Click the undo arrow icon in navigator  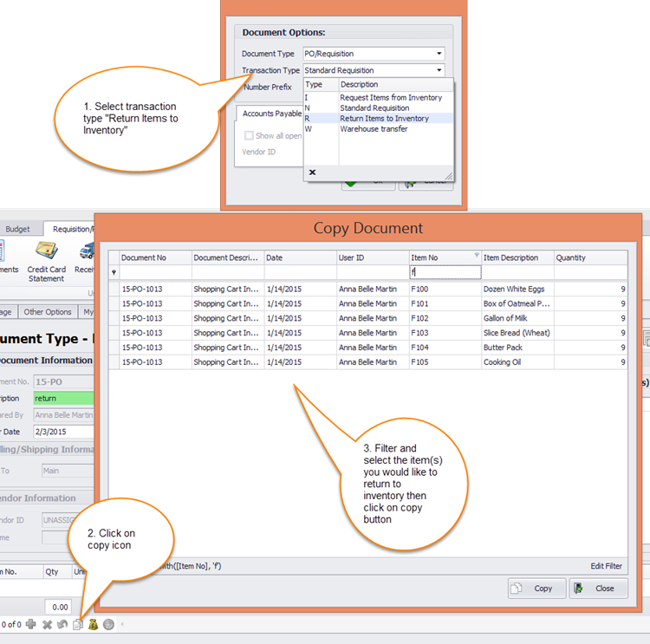coord(62,624)
